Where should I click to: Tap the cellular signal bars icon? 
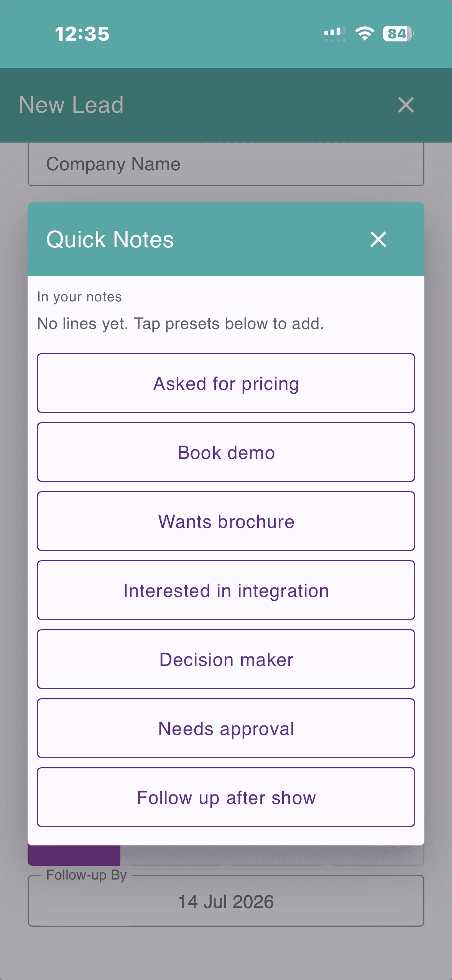335,34
